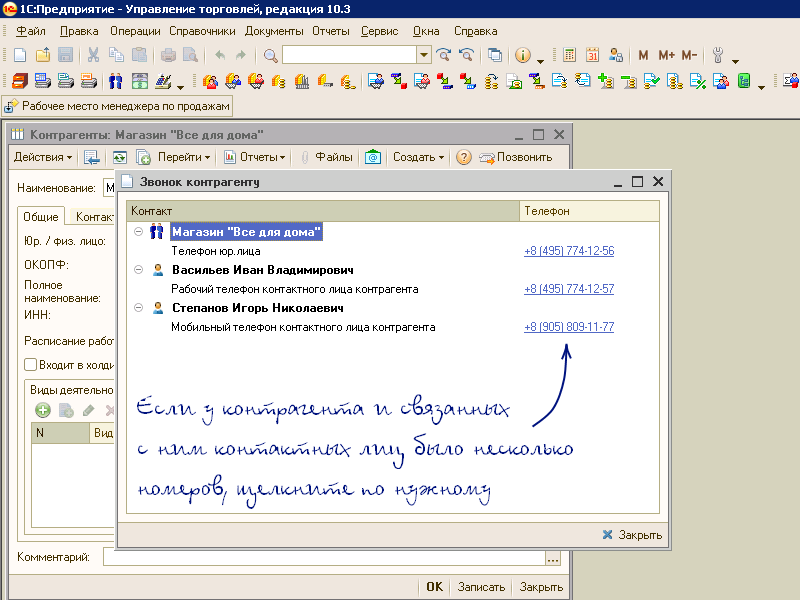This screenshot has height=600, width=800.
Task: Click the email @ icon in Контрагенты window
Action: point(373,157)
